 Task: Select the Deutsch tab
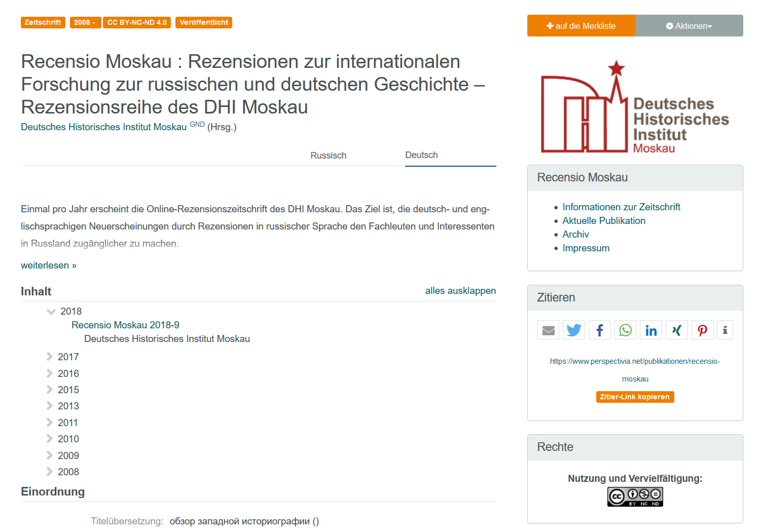coord(421,155)
